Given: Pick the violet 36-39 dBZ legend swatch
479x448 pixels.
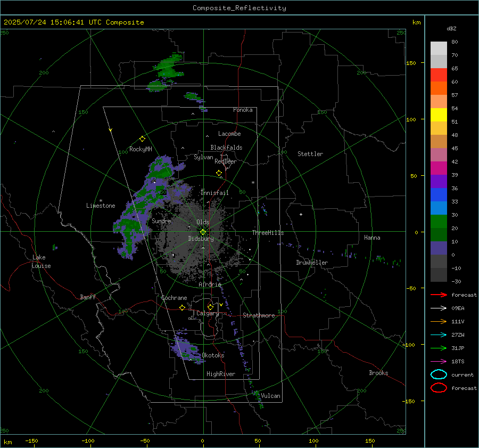Looking at the screenshot, I should [x=439, y=182].
